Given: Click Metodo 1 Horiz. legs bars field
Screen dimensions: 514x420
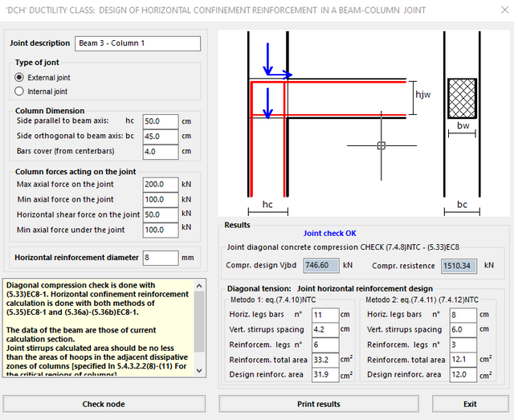Looking at the screenshot, I should click(325, 315).
